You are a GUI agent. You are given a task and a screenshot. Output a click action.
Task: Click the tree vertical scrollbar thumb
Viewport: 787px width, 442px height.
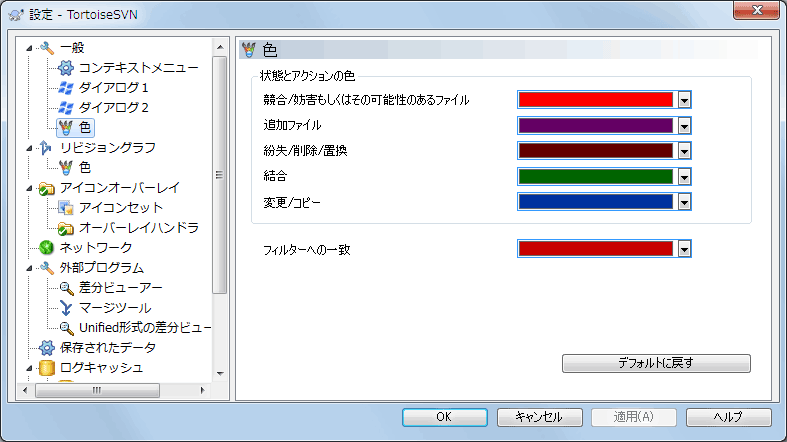coord(219,175)
